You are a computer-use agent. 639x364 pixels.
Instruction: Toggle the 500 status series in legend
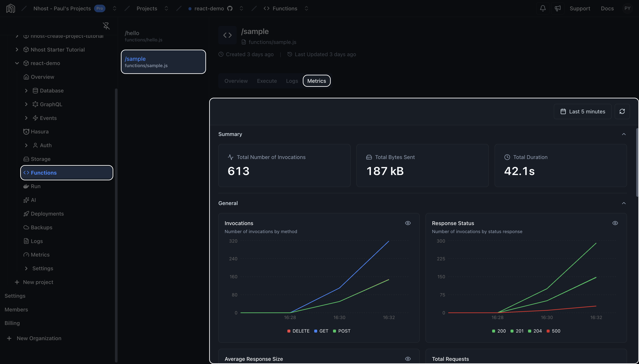coord(553,331)
